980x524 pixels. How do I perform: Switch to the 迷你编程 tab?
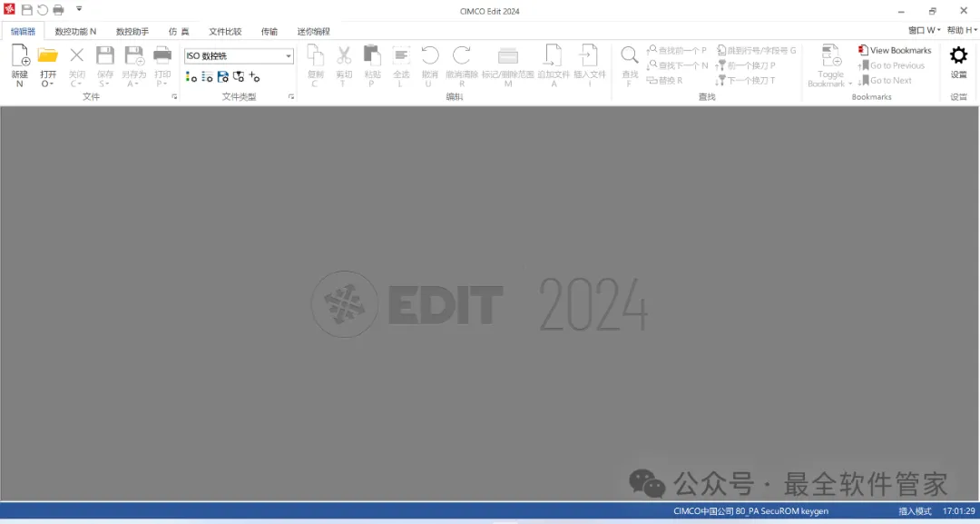pyautogui.click(x=313, y=31)
